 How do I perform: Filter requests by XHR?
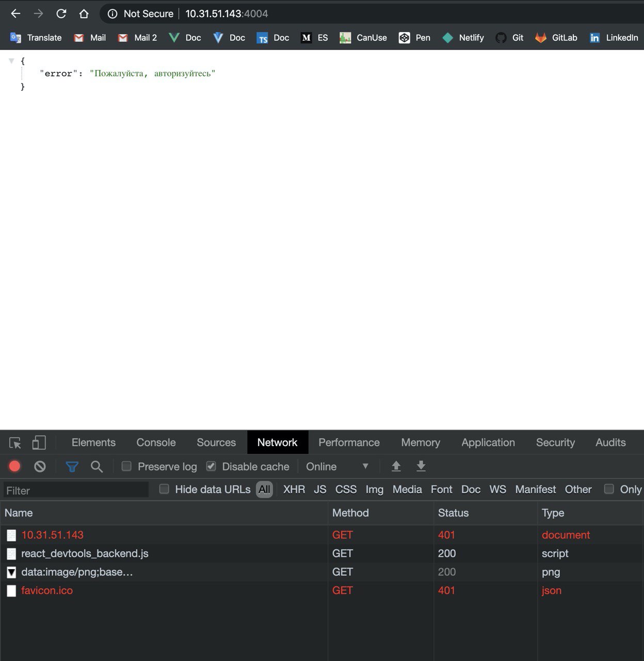[x=294, y=490]
